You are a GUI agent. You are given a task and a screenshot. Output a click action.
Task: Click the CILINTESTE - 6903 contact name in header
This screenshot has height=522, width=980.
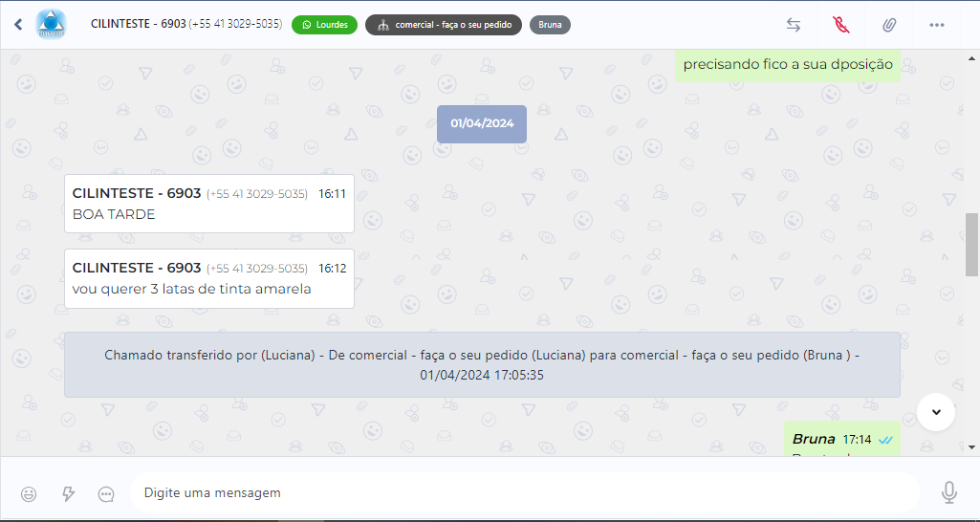click(x=137, y=24)
